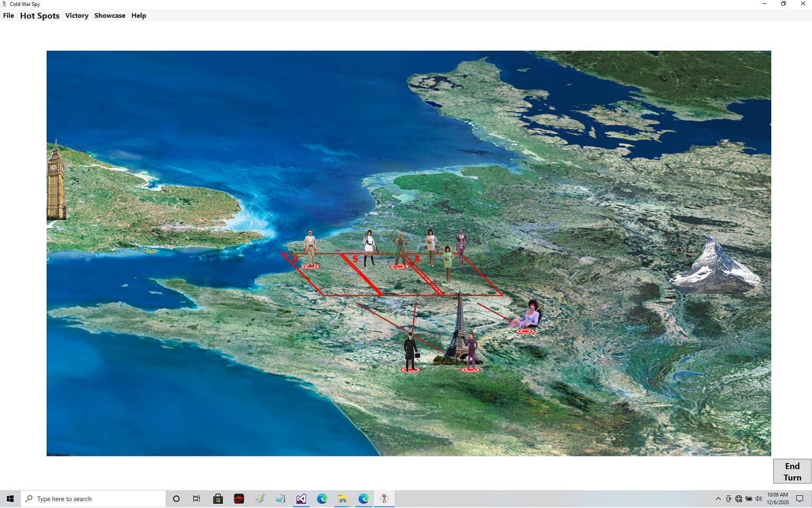Click the red A zone label

pos(417,259)
